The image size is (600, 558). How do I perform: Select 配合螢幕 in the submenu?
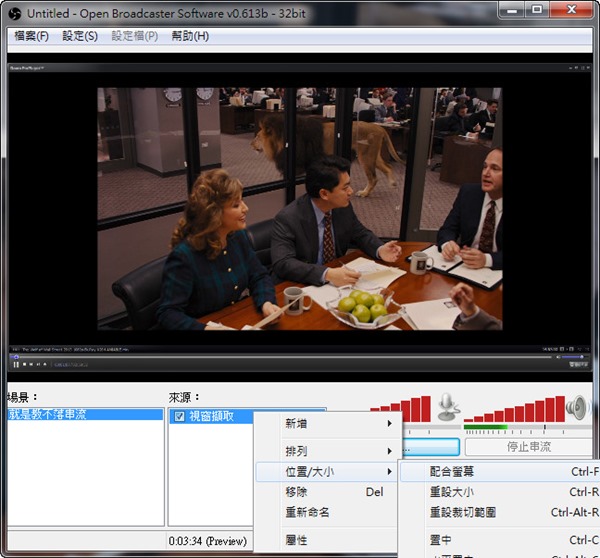[x=500, y=472]
